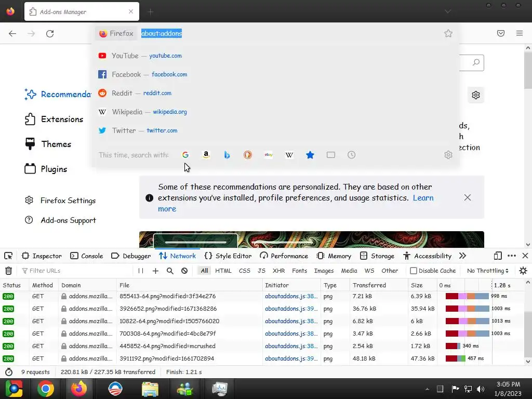
Task: Search history with the clock icon
Action: pos(352,155)
